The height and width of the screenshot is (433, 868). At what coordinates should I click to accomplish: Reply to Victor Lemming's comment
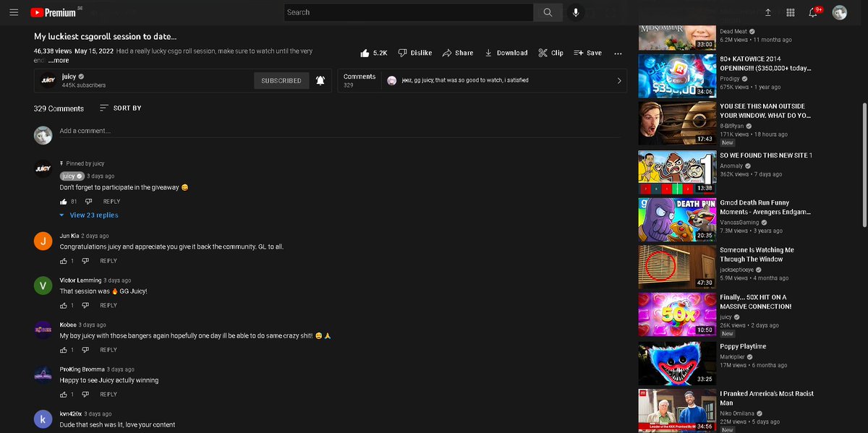pos(109,306)
